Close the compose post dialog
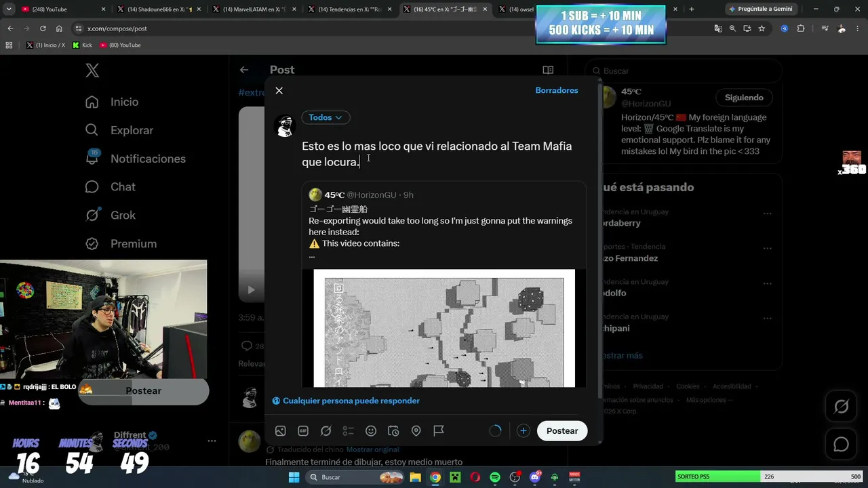The height and width of the screenshot is (488, 868). pyautogui.click(x=279, y=91)
